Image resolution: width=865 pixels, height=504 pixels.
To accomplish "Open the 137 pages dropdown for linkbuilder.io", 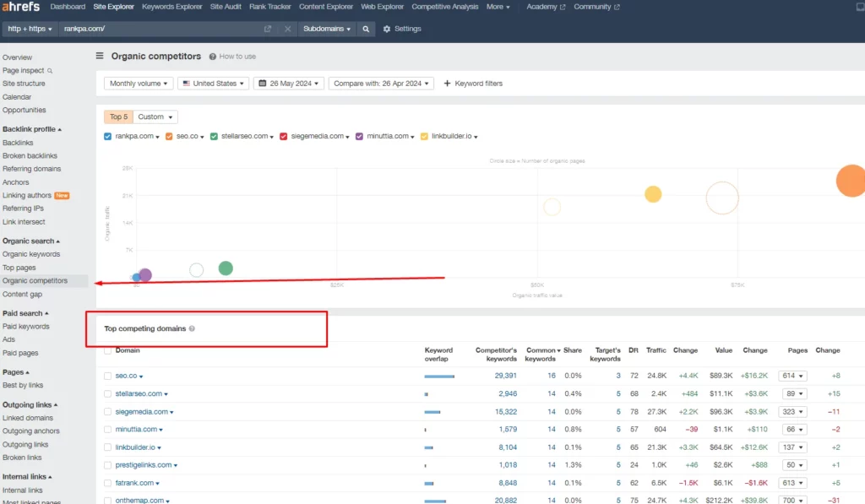I will click(x=792, y=447).
